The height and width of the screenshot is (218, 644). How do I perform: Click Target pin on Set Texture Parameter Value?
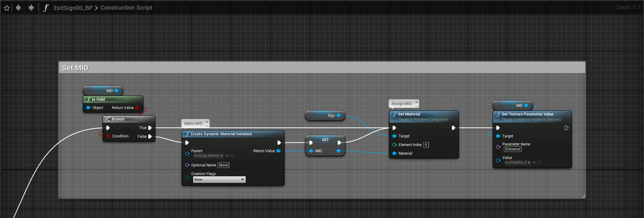point(498,136)
